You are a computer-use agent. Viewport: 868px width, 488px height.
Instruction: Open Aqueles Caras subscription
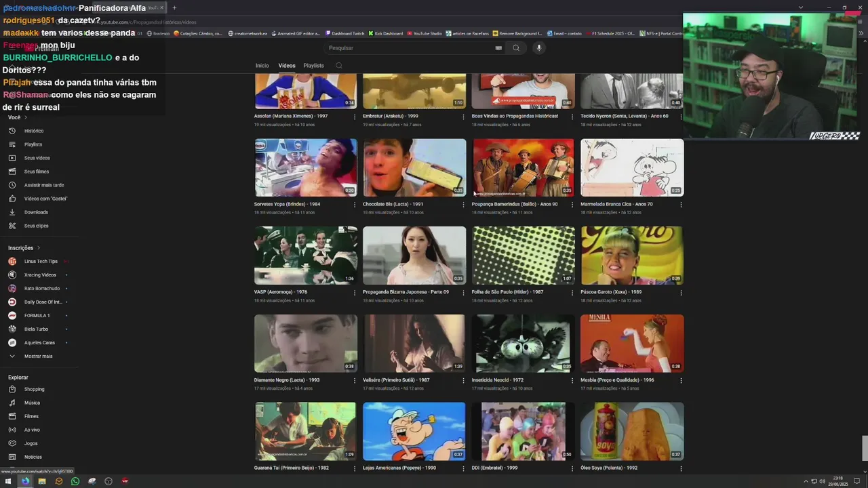(39, 342)
